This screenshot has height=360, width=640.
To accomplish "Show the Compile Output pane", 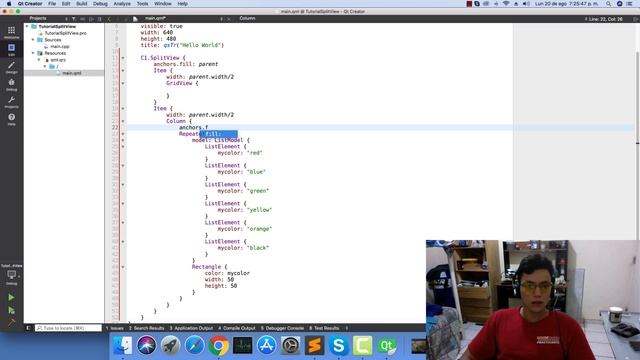I will point(237,328).
